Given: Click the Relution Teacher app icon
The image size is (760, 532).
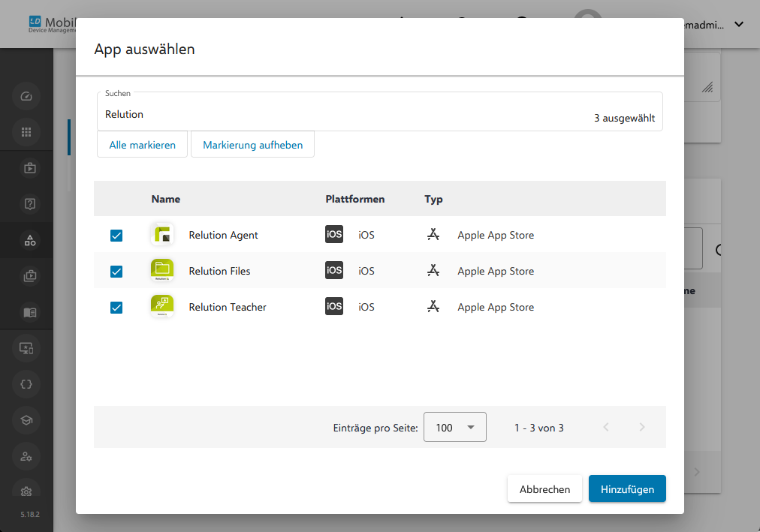Looking at the screenshot, I should click(162, 306).
